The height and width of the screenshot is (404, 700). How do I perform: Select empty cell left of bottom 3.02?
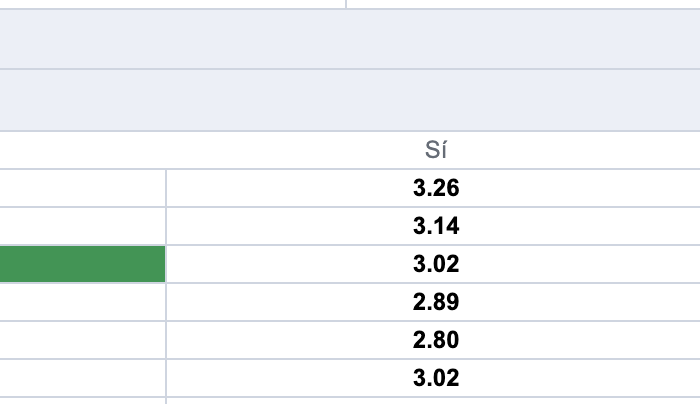(x=82, y=378)
